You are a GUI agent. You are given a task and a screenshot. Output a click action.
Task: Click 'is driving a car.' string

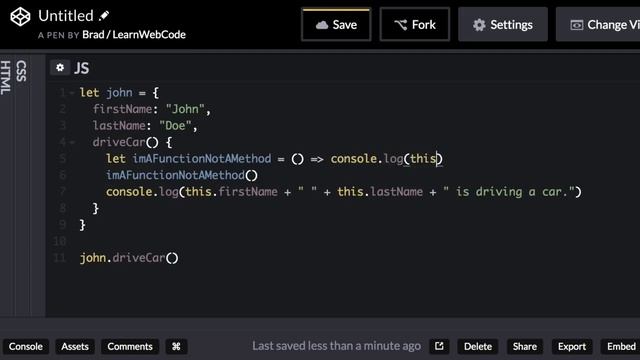(x=512, y=192)
